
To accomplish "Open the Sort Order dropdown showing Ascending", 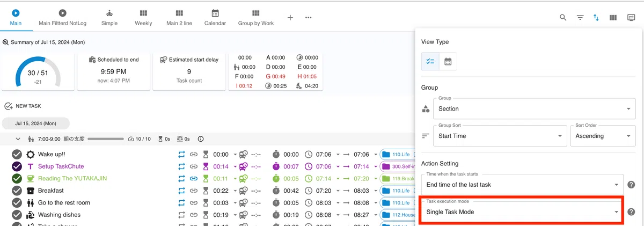I will (602, 136).
